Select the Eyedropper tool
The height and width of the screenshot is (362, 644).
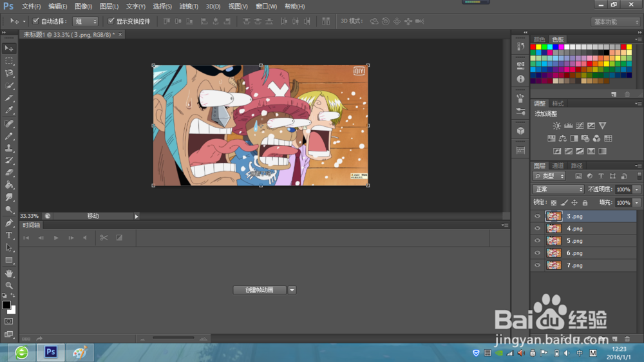pyautogui.click(x=9, y=110)
